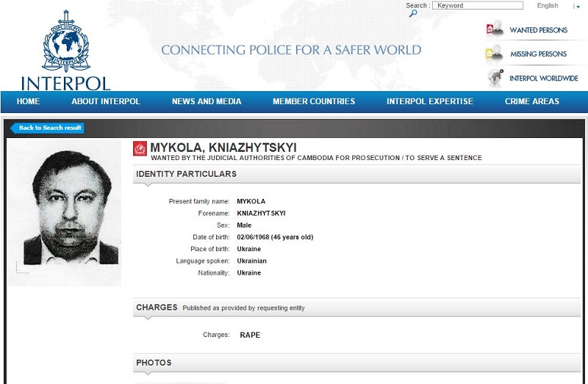
Task: Click the red notice icon beside the name
Action: point(140,148)
